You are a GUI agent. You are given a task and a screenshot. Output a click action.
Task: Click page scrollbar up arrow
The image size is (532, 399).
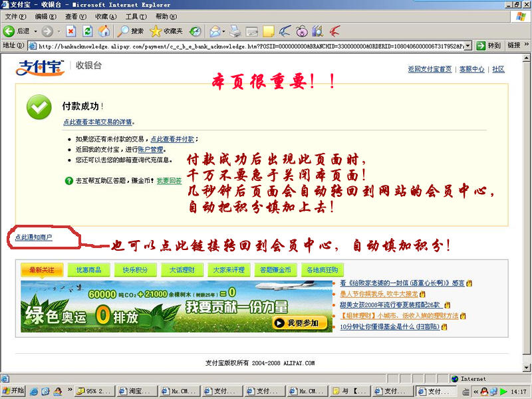527,59
